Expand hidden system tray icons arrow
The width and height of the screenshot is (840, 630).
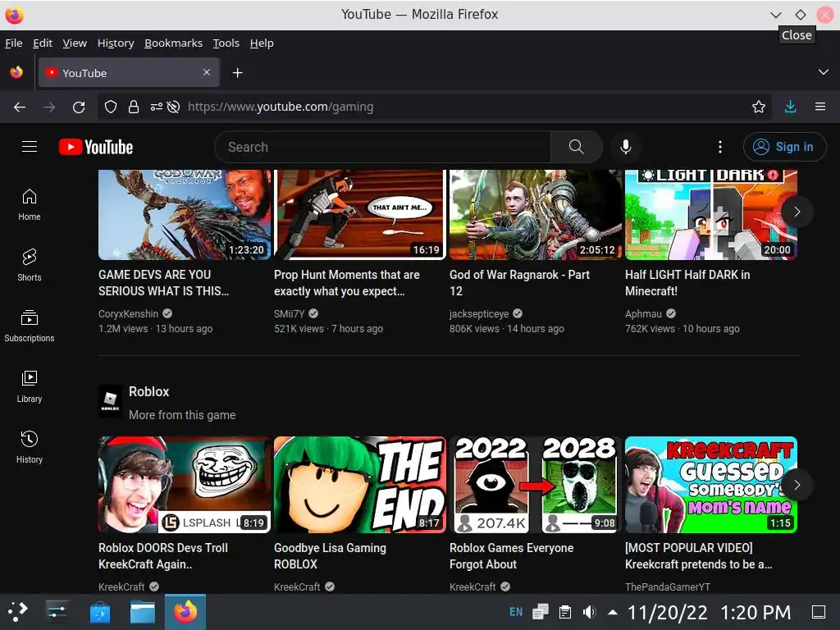613,612
